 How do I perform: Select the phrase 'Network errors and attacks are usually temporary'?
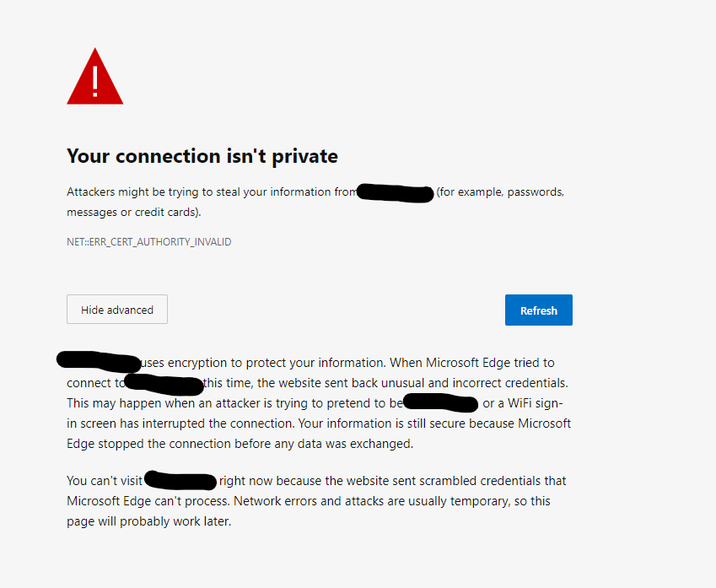tap(371, 500)
